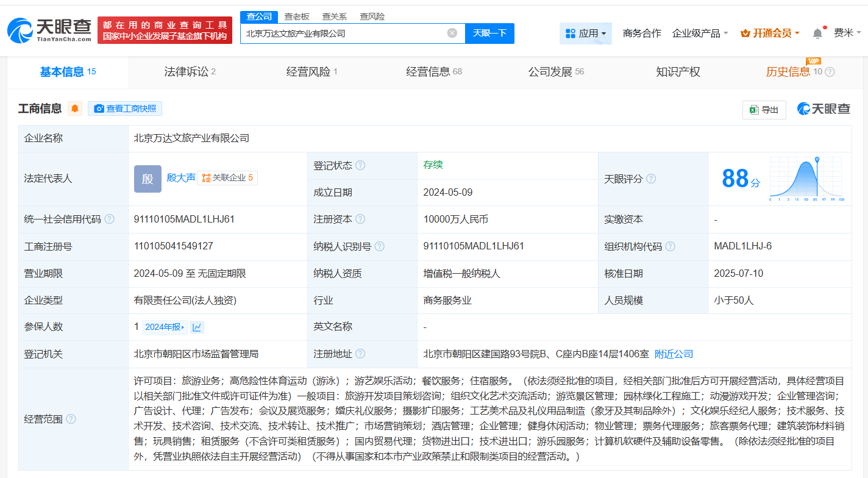Click the company name search field
Image resolution: width=868 pixels, height=478 pixels.
tap(344, 34)
